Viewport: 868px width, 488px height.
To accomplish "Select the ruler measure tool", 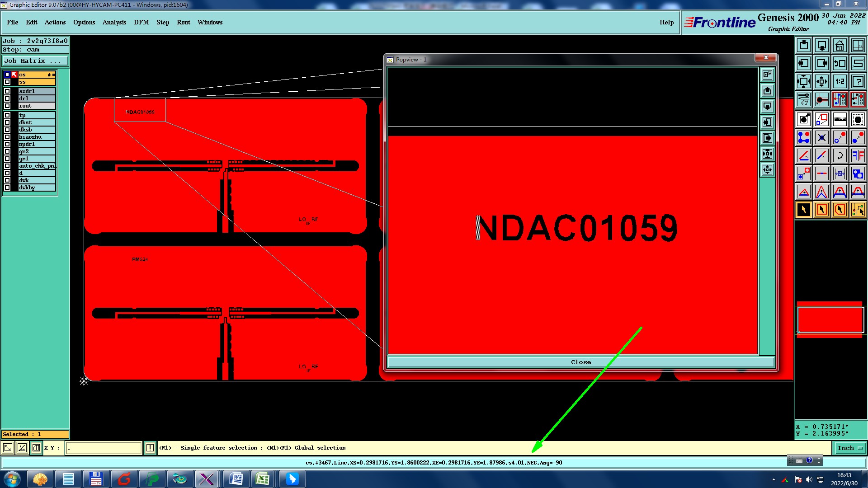I will click(x=840, y=119).
